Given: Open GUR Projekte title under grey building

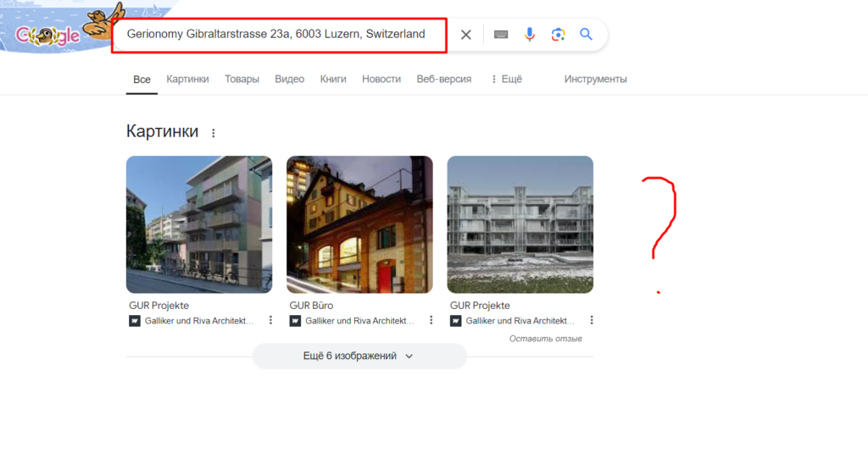Looking at the screenshot, I should click(480, 305).
